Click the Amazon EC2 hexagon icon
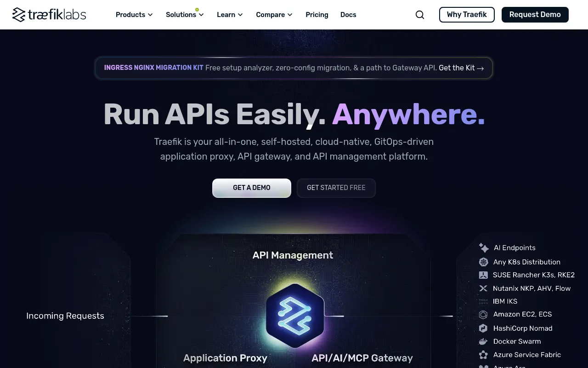588x368 pixels. pyautogui.click(x=483, y=315)
